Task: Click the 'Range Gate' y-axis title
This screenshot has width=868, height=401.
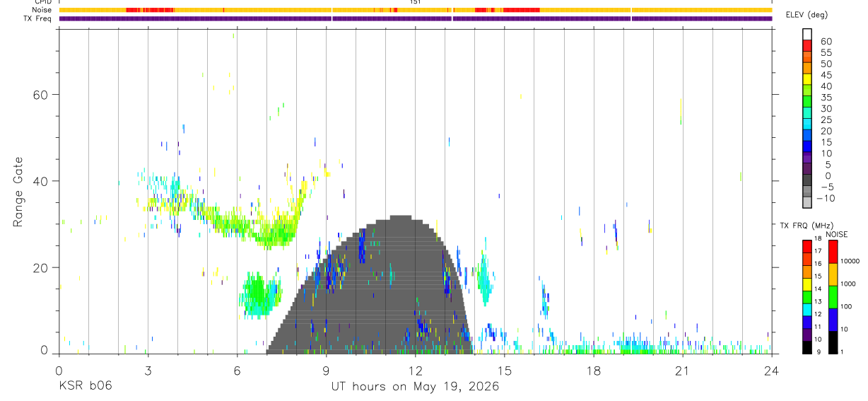Action: coord(18,192)
